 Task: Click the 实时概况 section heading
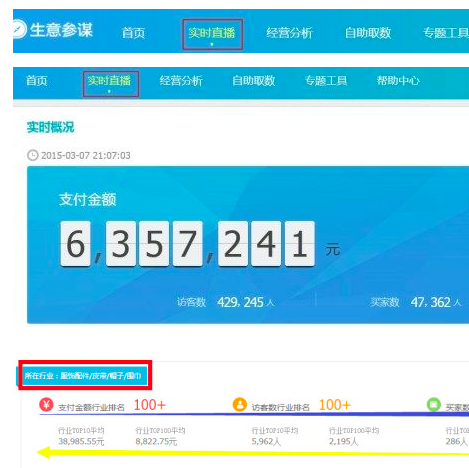click(50, 127)
